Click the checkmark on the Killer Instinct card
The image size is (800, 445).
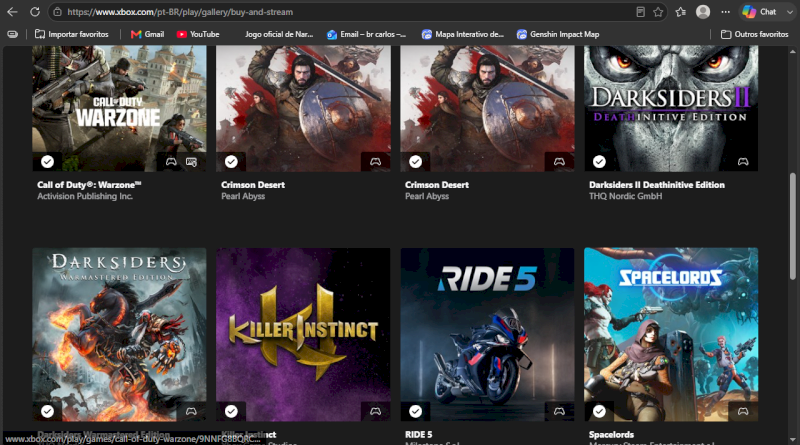[x=231, y=411]
